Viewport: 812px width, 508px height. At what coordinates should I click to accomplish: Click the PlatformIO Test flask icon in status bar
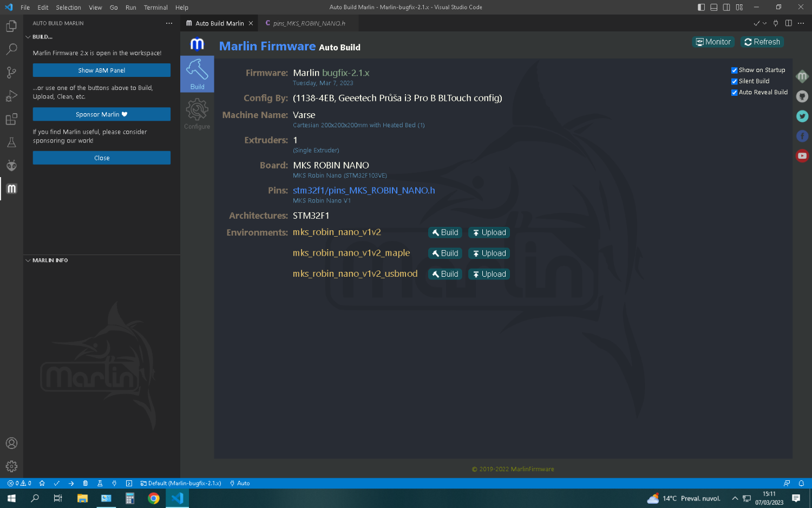100,483
